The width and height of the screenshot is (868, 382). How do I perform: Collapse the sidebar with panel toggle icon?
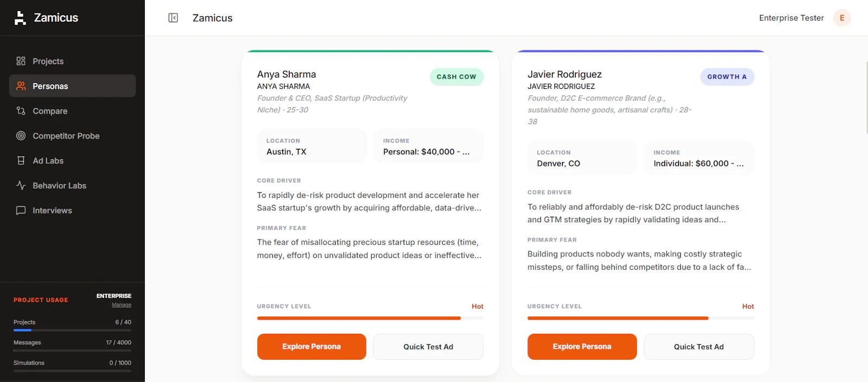click(173, 18)
